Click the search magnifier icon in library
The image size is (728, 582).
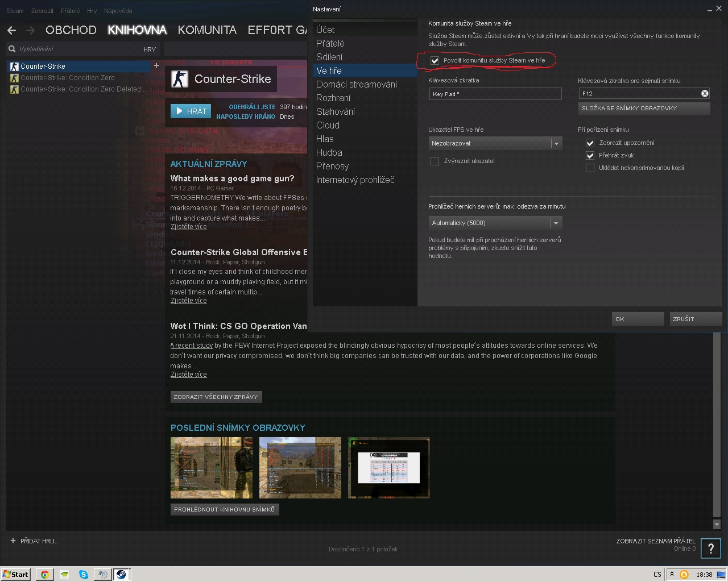point(12,49)
